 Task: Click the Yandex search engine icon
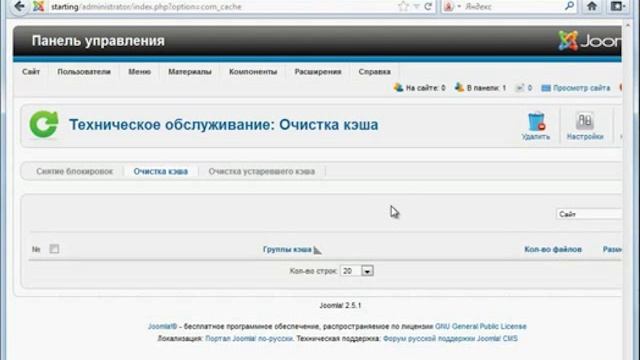click(x=449, y=7)
